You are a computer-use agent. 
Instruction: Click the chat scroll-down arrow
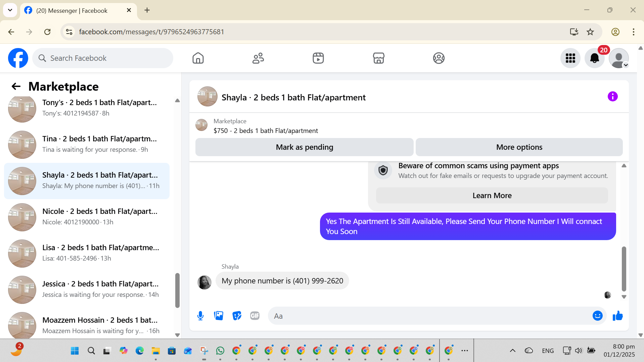coord(624,297)
